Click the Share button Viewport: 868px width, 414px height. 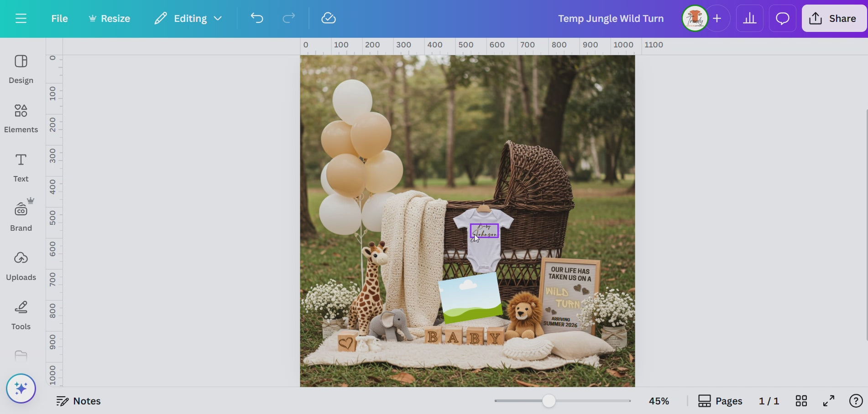click(834, 19)
